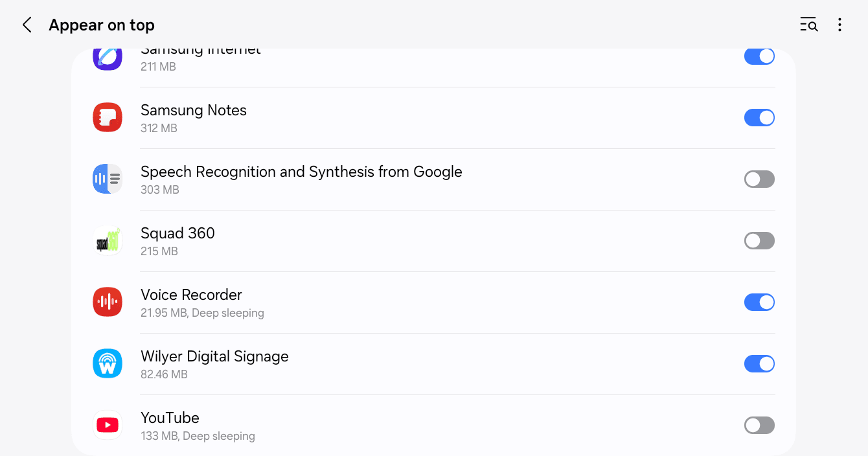
Task: Tap the Squad 360 app icon
Action: point(108,240)
